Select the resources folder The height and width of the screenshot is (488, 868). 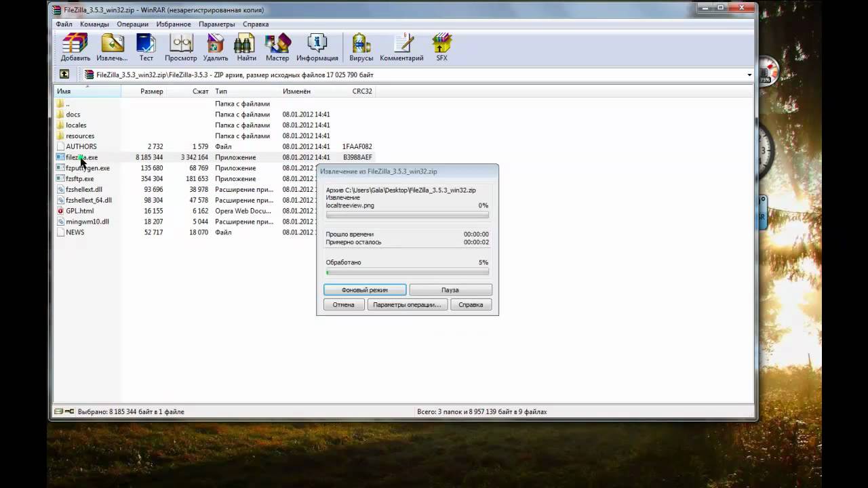[79, 136]
